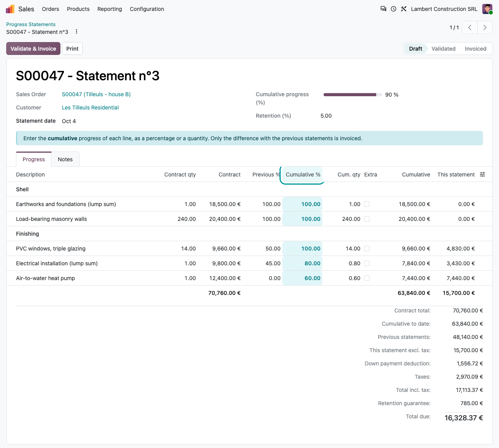499x448 pixels.
Task: Open the Orders menu
Action: coord(51,9)
